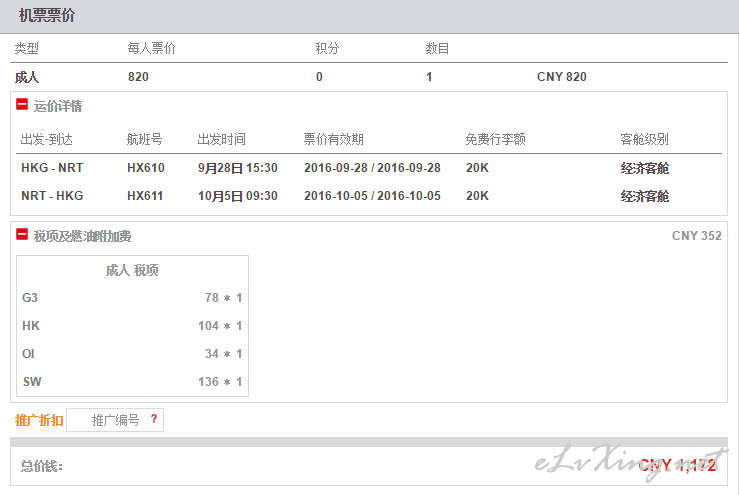Click the 运价详情 section title
Image resolution: width=739 pixels, height=495 pixels.
[x=57, y=106]
